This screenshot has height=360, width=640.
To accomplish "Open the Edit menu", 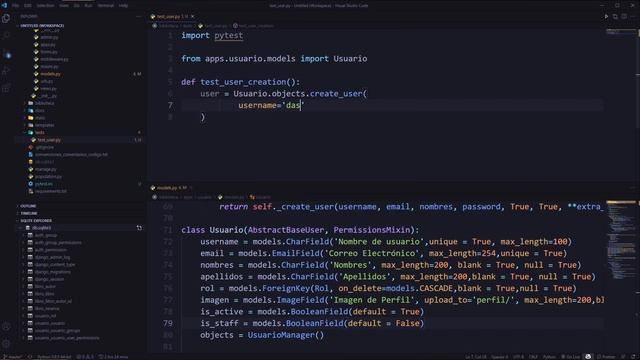I will 28,6.
